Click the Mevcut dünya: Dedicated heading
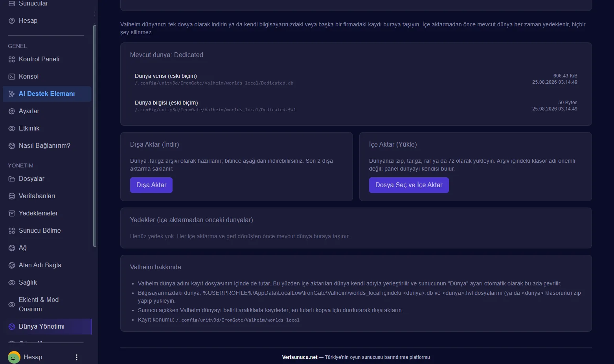 pos(167,55)
